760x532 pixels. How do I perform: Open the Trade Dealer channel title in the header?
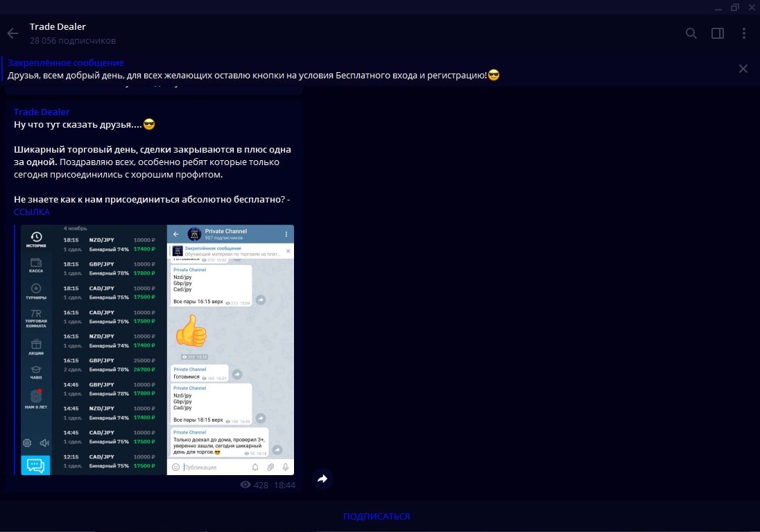point(58,26)
